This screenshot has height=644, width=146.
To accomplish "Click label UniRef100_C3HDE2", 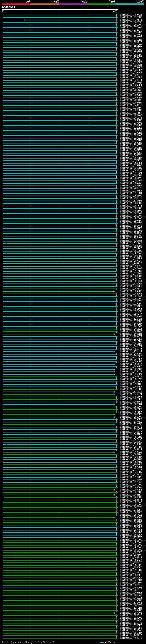I will 131,63.
